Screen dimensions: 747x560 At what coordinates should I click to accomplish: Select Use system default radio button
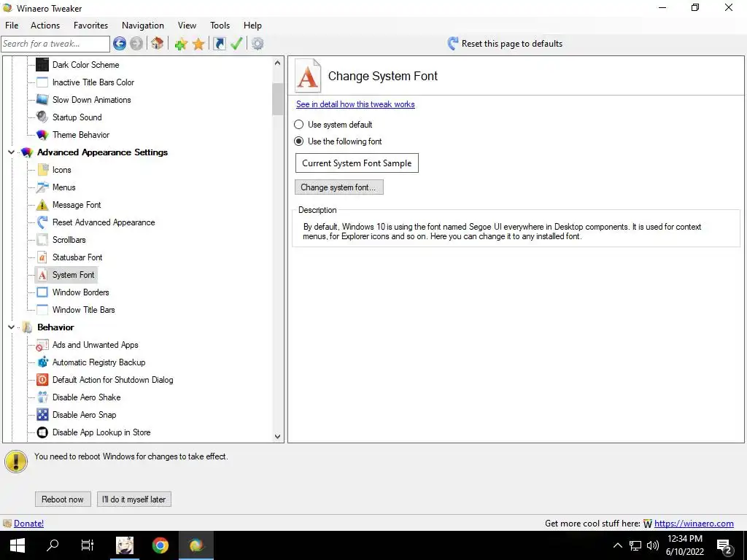[298, 125]
